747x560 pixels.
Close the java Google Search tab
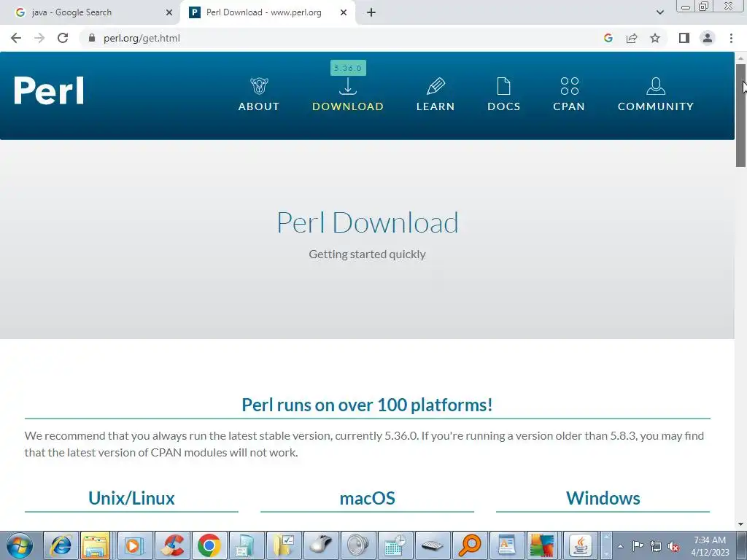tap(169, 12)
